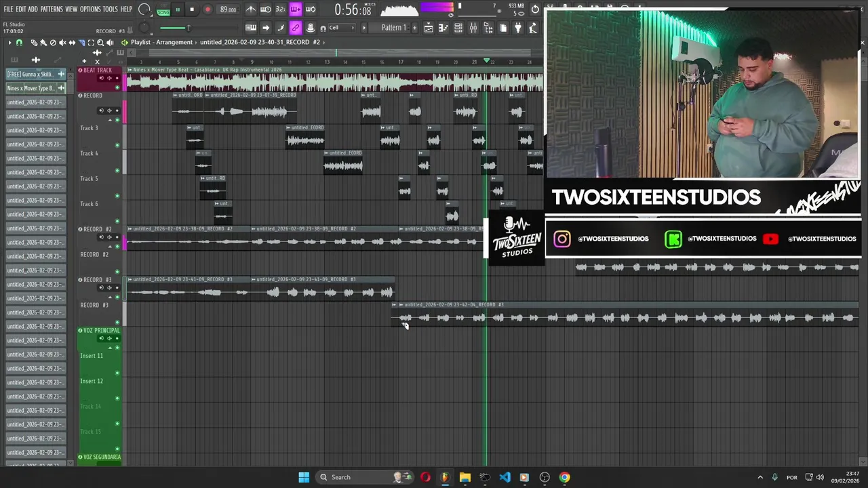Collapse the RECORD track group
This screenshot has height=488, width=868.
click(x=110, y=120)
